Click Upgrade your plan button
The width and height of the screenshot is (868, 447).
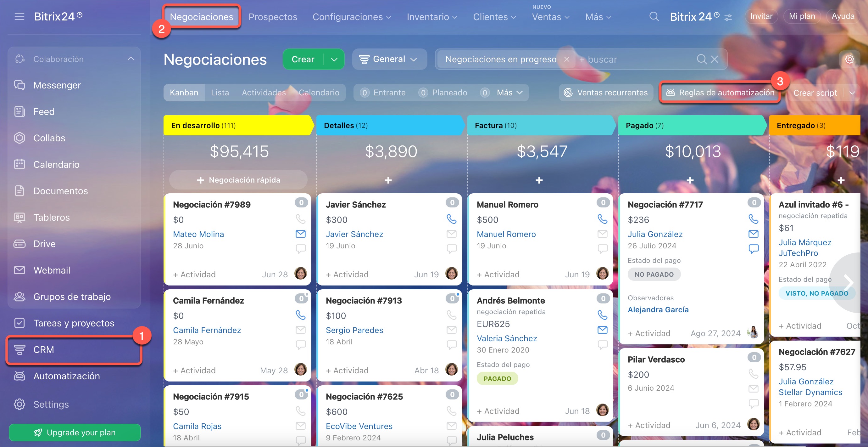[75, 432]
